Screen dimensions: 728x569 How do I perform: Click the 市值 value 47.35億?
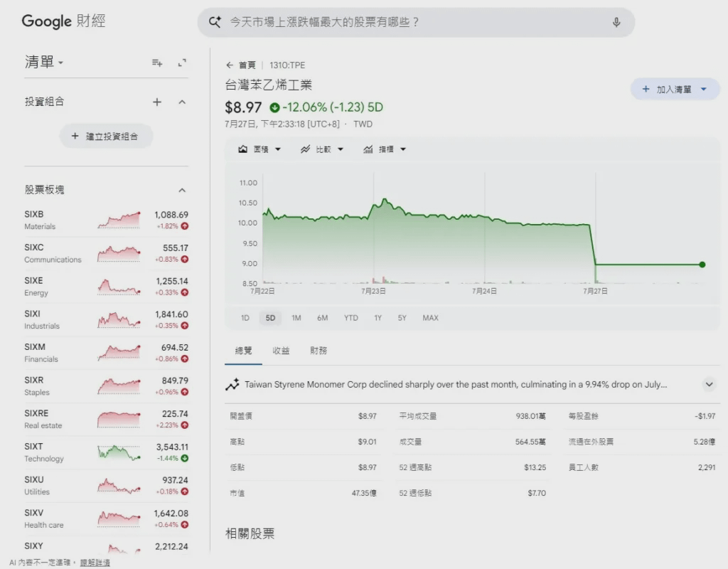(364, 493)
